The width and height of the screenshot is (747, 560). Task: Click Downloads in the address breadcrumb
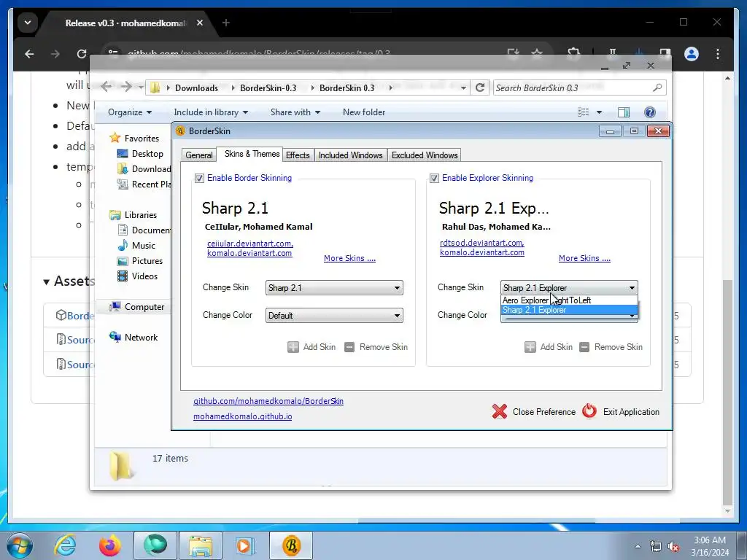point(196,88)
